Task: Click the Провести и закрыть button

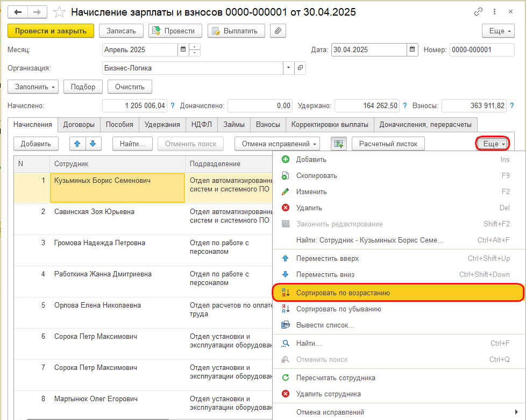Action: (51, 31)
